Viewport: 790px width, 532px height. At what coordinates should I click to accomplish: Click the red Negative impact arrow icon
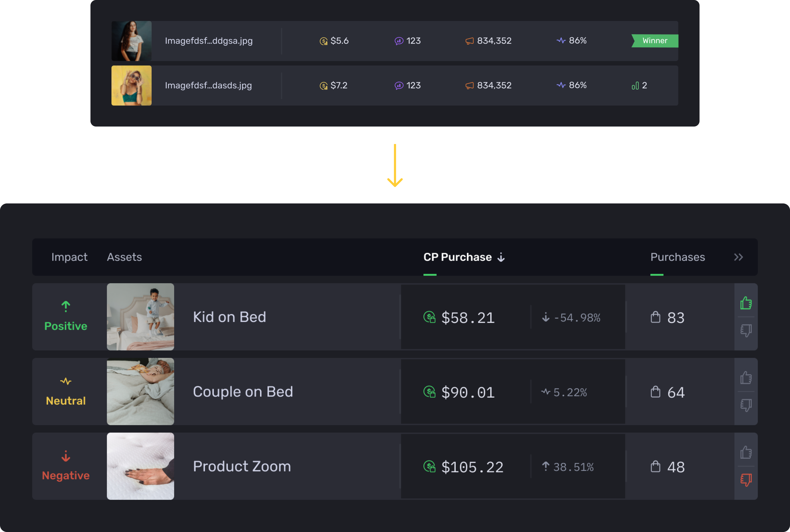coord(66,456)
